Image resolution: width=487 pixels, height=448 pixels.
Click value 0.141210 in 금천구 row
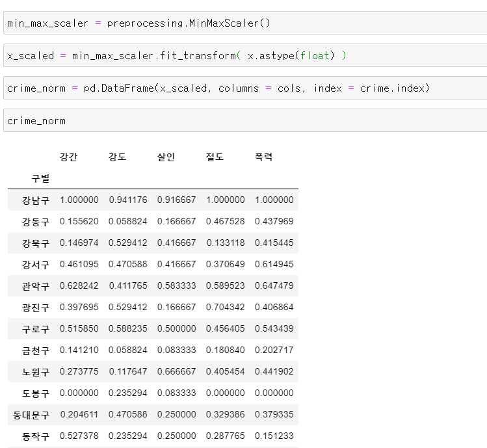[x=79, y=350]
